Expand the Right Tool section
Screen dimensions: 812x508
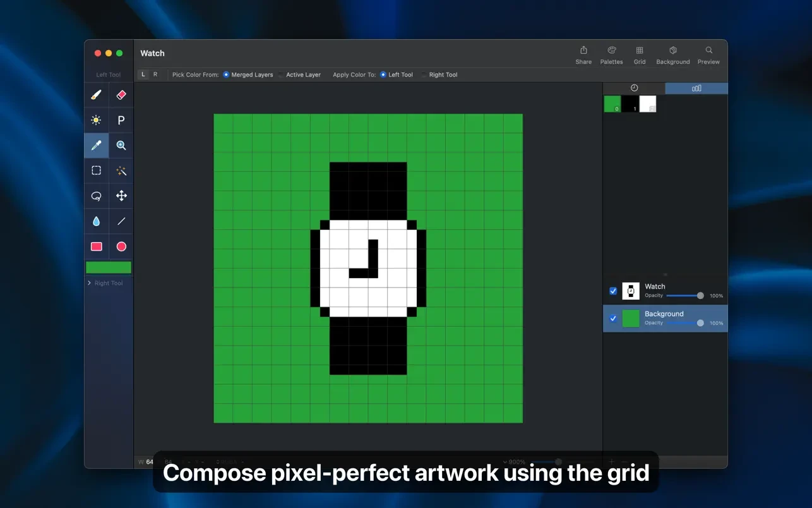click(90, 283)
